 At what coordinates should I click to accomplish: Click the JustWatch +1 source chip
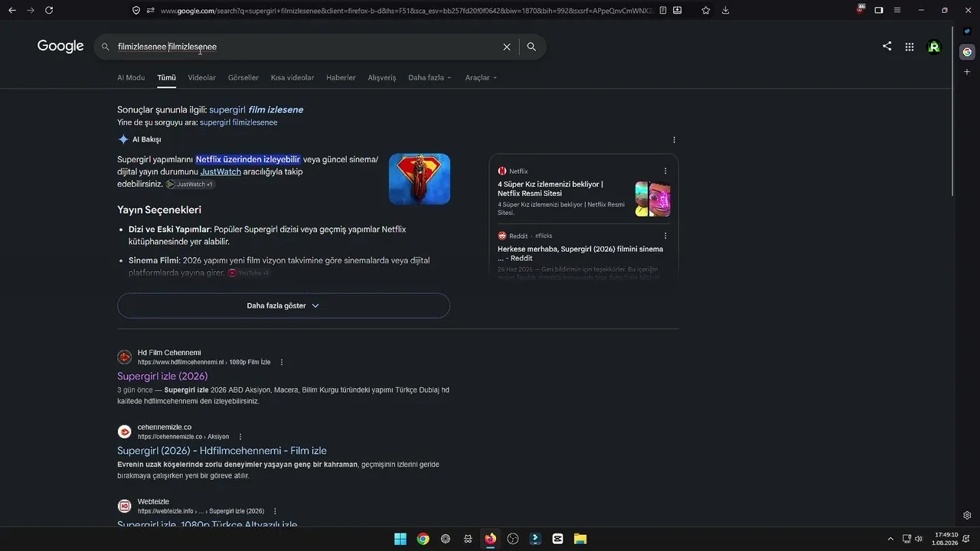pos(189,184)
